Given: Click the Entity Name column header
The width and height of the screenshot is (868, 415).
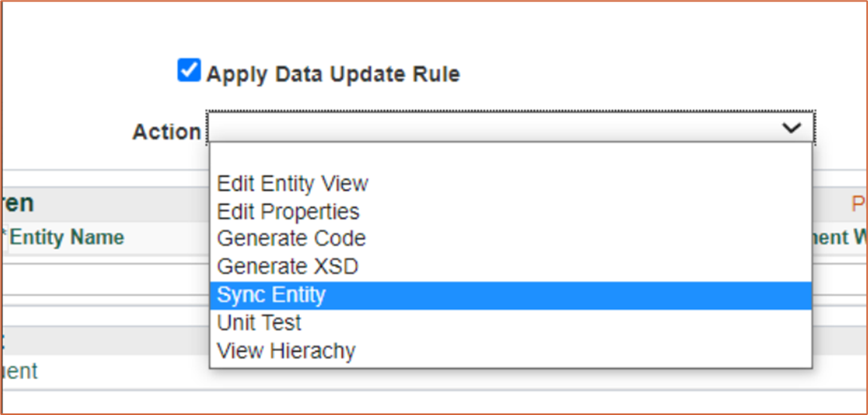Looking at the screenshot, I should (x=66, y=237).
